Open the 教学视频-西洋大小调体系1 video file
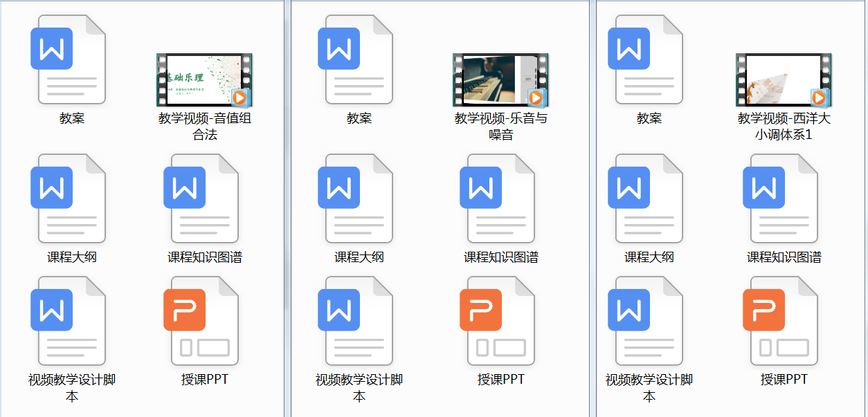The width and height of the screenshot is (868, 417). [784, 80]
